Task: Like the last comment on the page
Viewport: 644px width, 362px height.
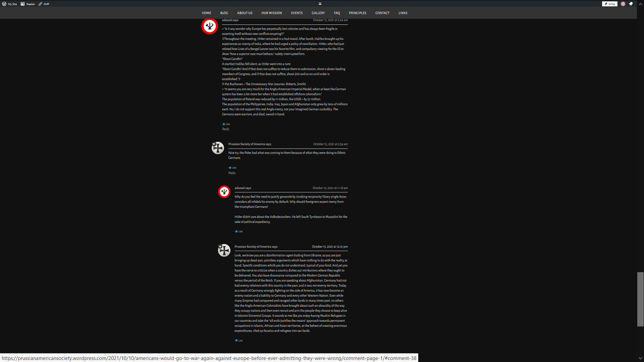Action: (x=238, y=340)
